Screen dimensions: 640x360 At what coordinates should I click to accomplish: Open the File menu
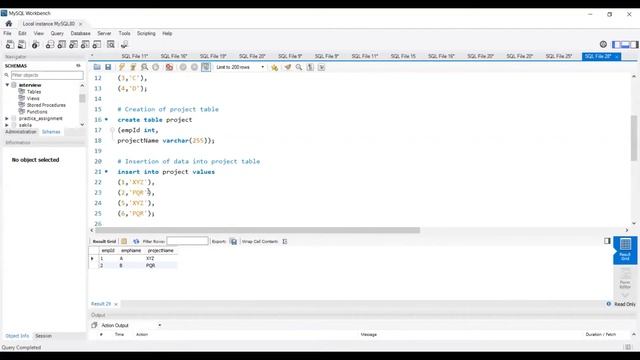pyautogui.click(x=7, y=33)
